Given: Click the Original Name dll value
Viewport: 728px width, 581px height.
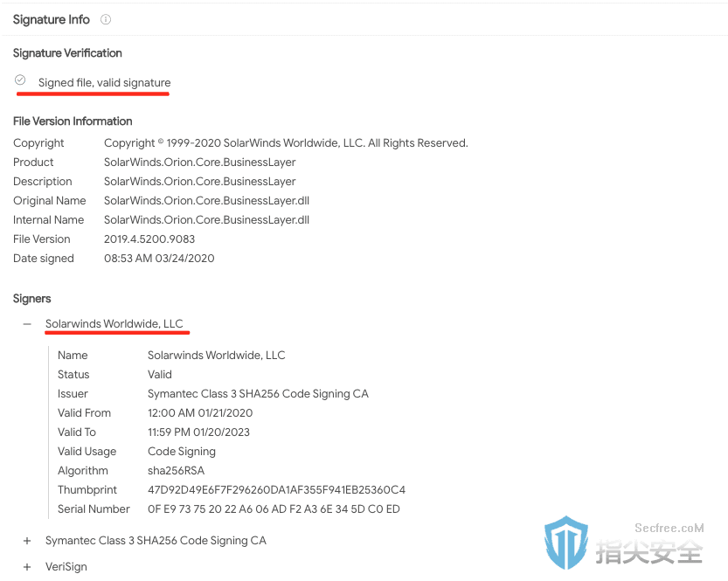Looking at the screenshot, I should (206, 200).
